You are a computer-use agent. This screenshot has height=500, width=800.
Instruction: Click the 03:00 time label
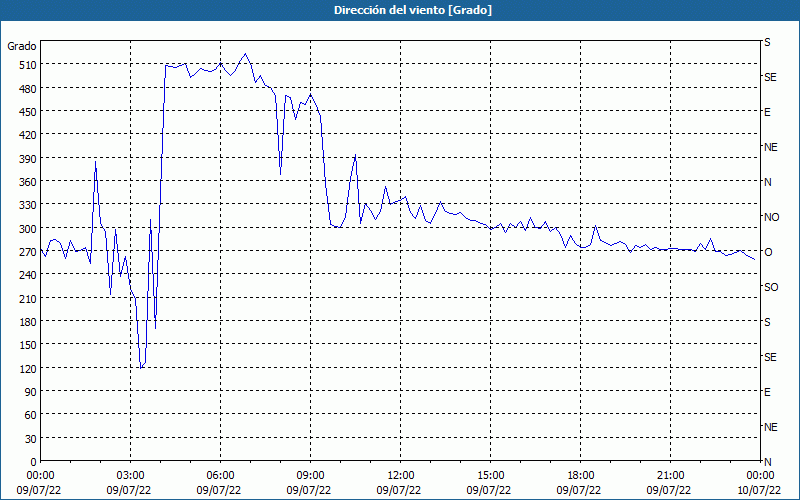130,476
